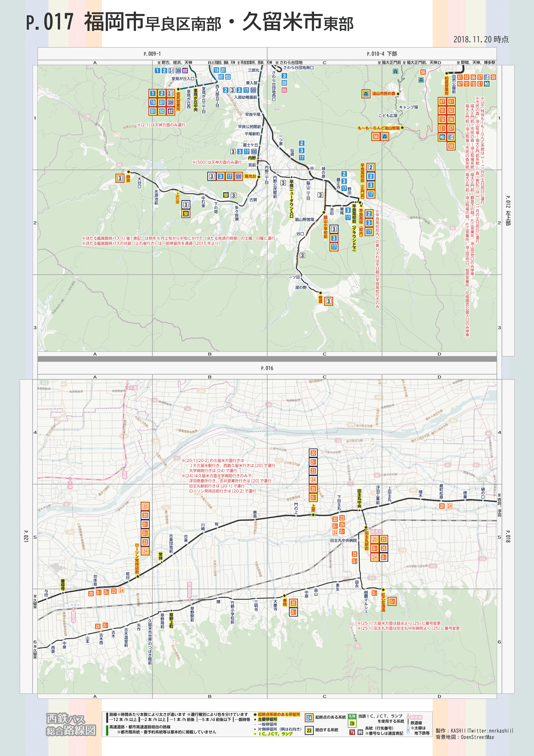Click the 早良ニュータウン入口 stop label
Image resolution: width=534 pixels, height=756 pixels.
click(x=291, y=199)
